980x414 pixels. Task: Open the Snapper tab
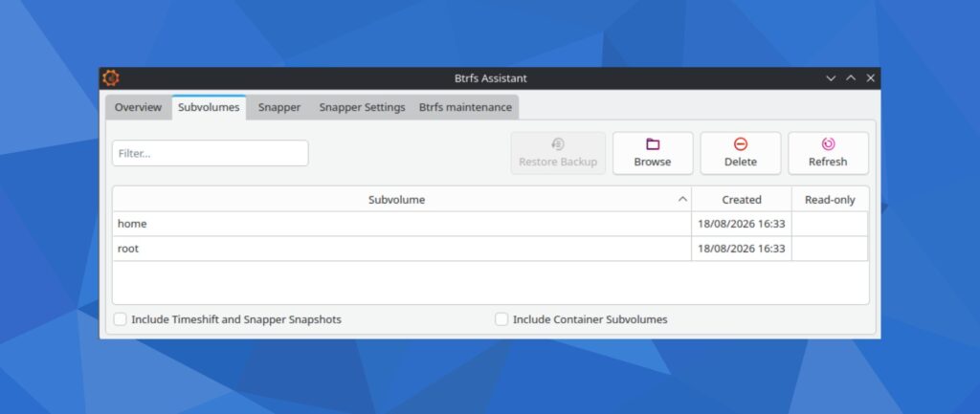pos(279,107)
